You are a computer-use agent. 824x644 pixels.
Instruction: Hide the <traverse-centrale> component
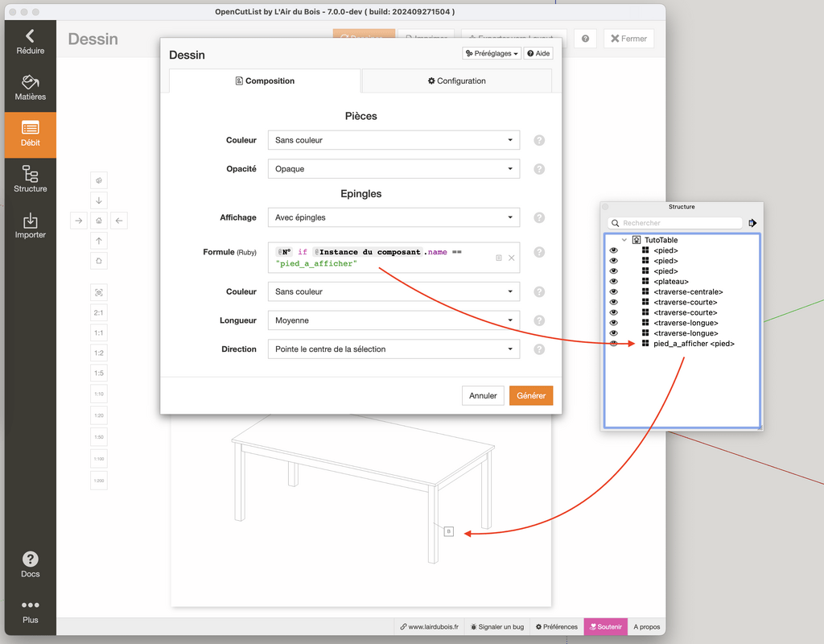point(613,291)
